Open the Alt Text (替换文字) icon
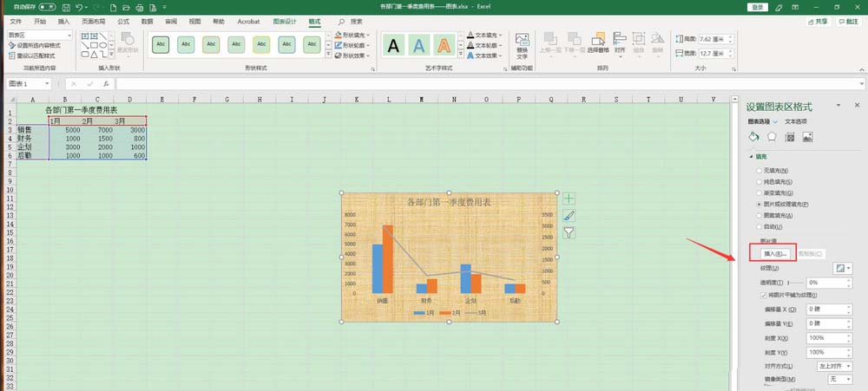868x391 pixels. tap(522, 46)
